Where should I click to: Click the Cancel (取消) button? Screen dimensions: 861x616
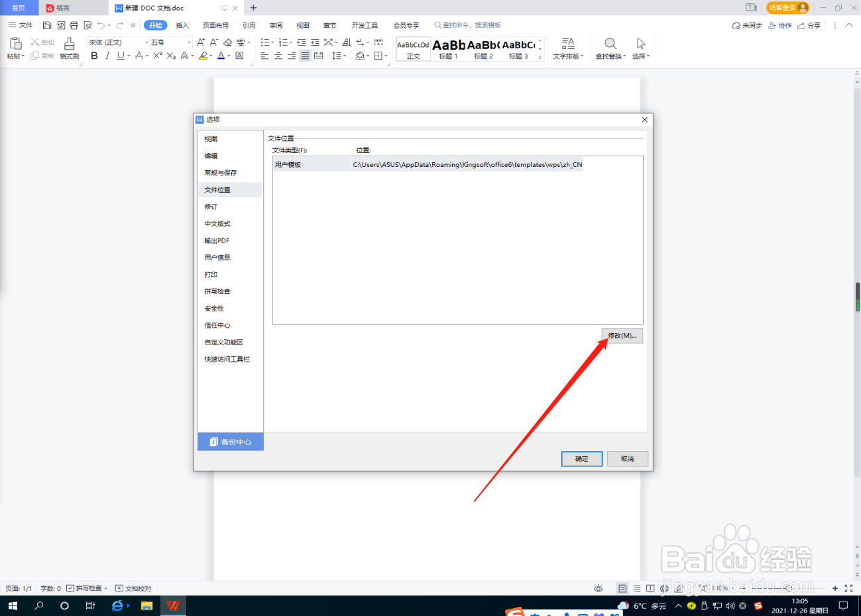point(628,459)
